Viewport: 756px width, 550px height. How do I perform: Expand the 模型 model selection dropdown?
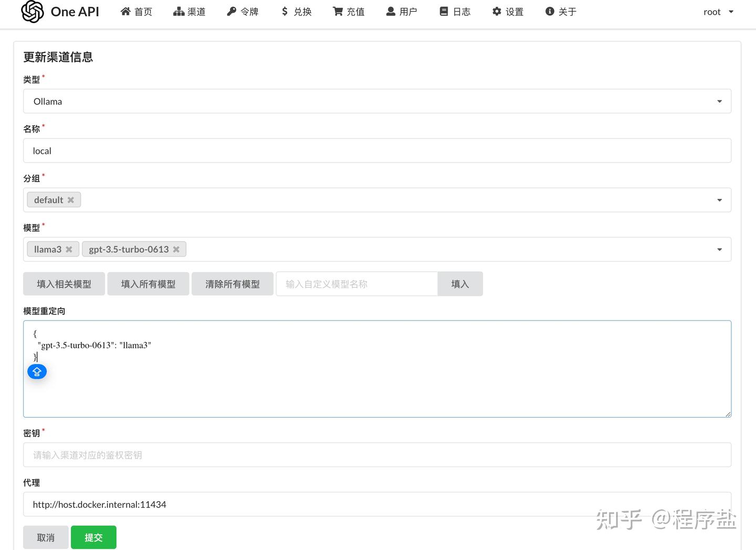point(719,249)
